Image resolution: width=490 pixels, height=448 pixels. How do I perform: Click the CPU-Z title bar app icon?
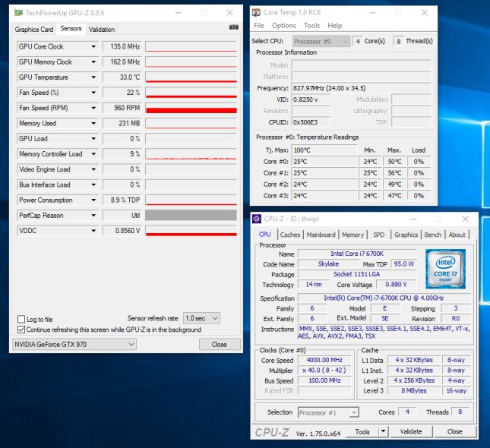[257, 219]
